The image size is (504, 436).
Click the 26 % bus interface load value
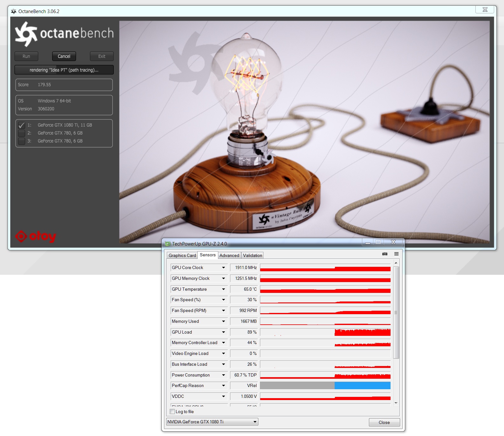[244, 364]
